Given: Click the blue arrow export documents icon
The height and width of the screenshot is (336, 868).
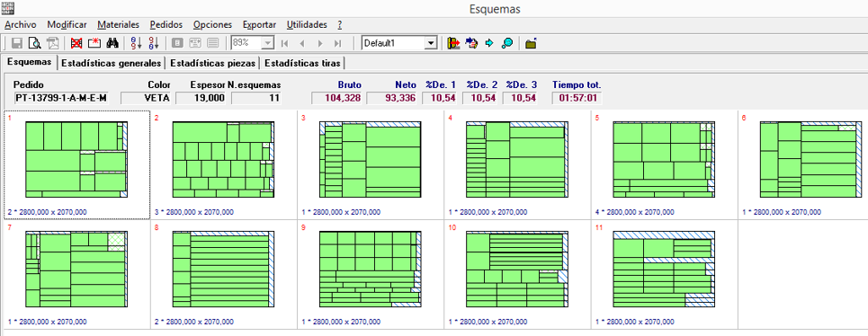Looking at the screenshot, I should click(x=471, y=43).
